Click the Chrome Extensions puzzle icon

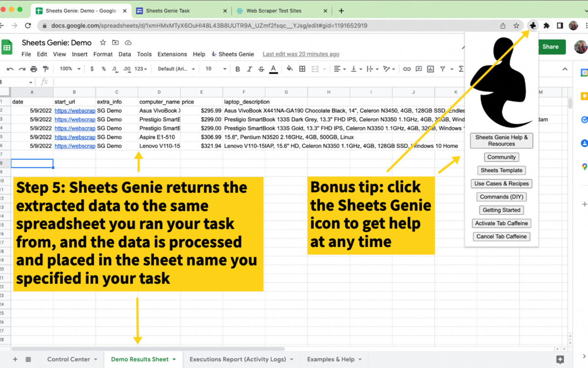click(x=546, y=26)
